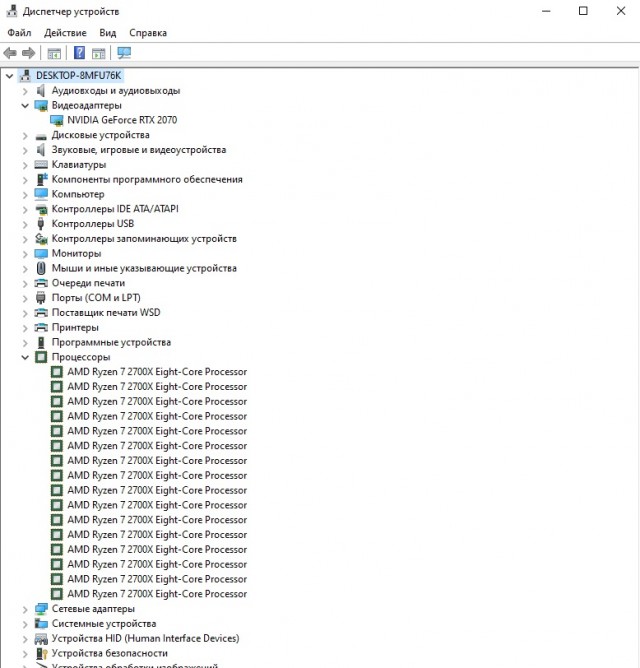Expand the Порты (COM и LPT) category
Image resolution: width=640 pixels, height=668 pixels.
tap(25, 298)
